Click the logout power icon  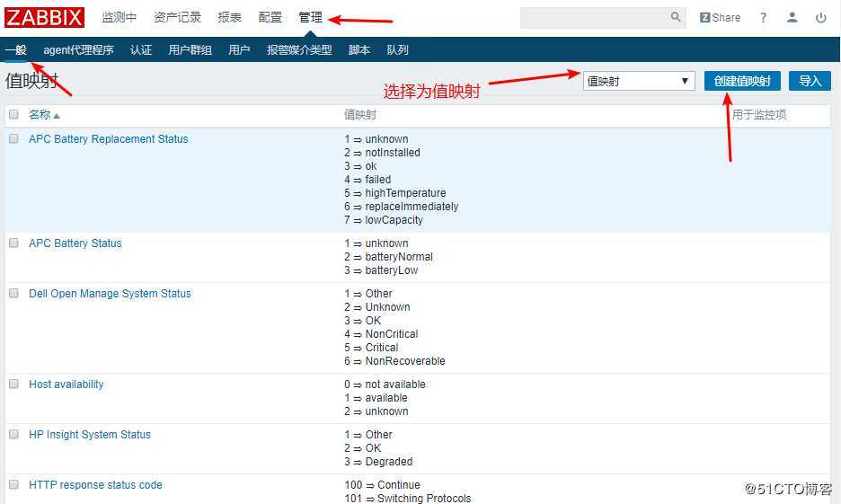[820, 18]
